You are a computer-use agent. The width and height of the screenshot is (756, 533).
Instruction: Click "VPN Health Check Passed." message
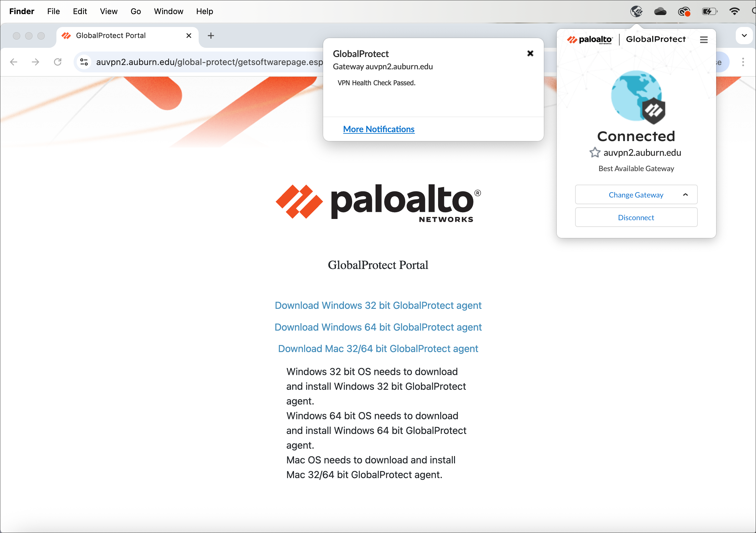click(x=376, y=83)
